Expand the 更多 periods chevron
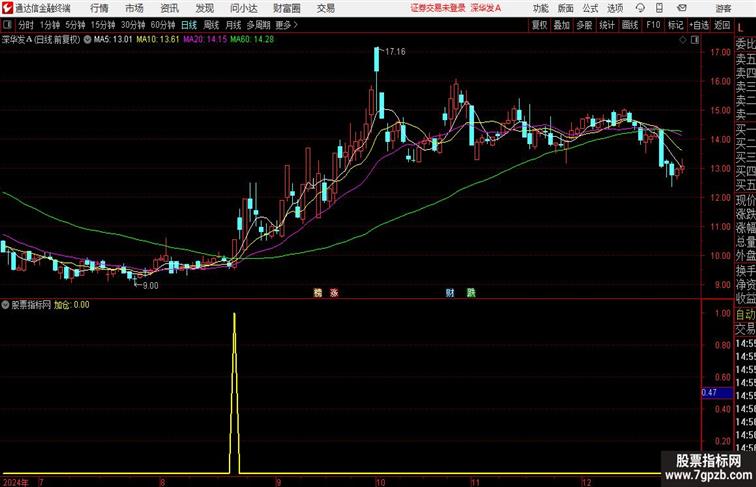The image size is (756, 487). pyautogui.click(x=296, y=25)
